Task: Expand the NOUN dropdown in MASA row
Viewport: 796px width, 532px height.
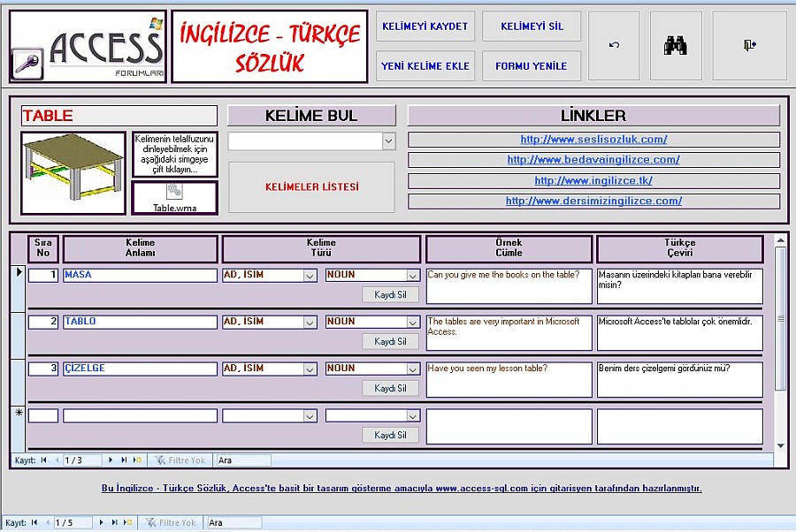Action: [x=412, y=276]
